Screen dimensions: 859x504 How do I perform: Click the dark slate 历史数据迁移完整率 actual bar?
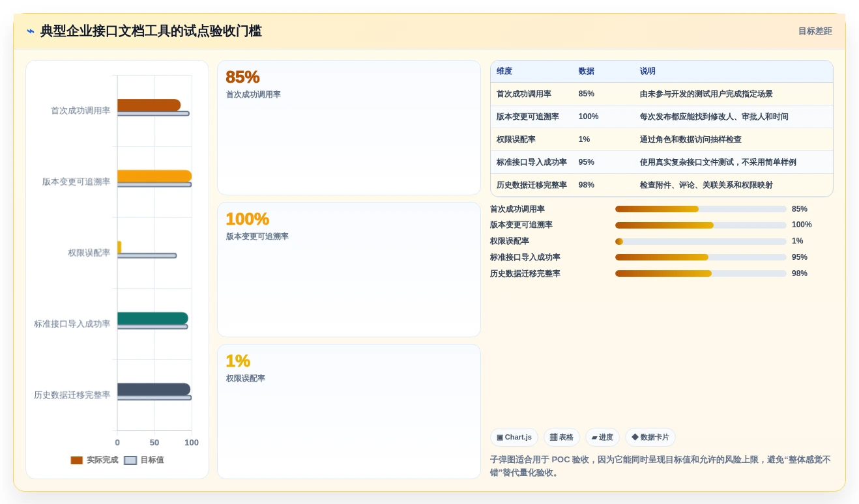click(x=154, y=389)
